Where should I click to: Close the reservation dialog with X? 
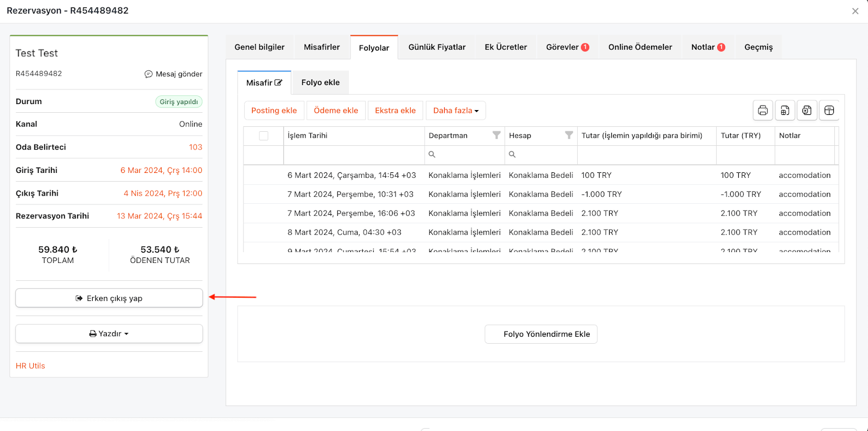click(x=855, y=11)
